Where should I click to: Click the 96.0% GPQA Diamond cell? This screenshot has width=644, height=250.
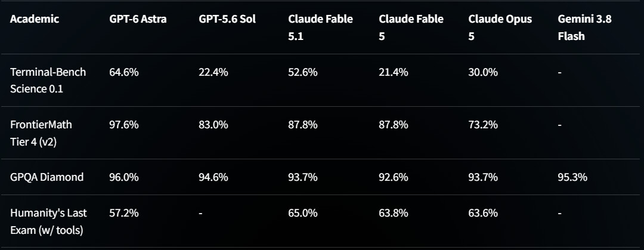(124, 177)
